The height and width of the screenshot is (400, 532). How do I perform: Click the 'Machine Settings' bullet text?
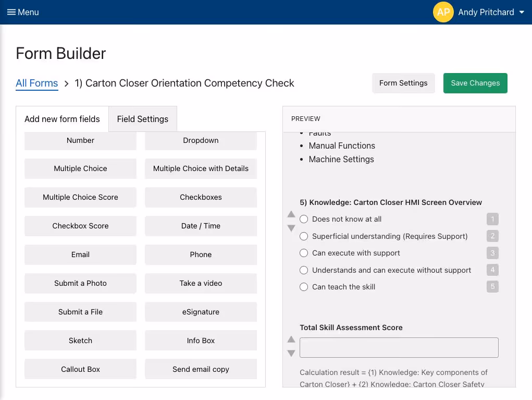[341, 159]
